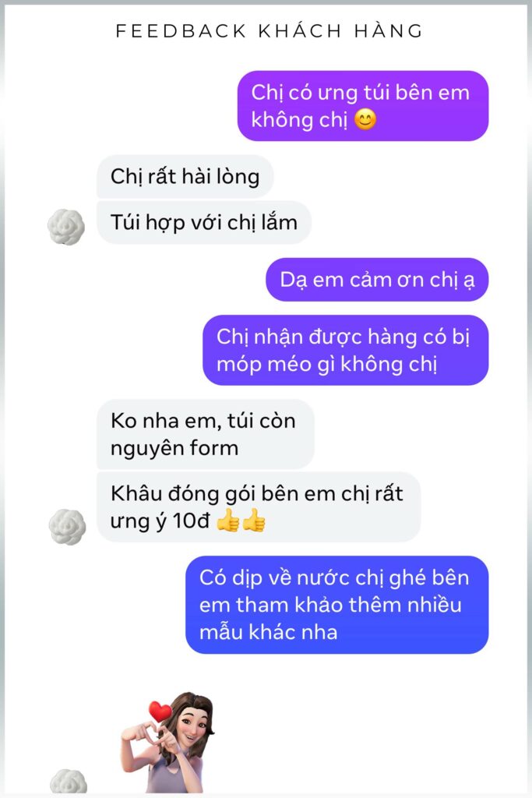
Task: Click the 'FEEDBACK KHÁCH HÀNG' header title
Action: pos(269,30)
